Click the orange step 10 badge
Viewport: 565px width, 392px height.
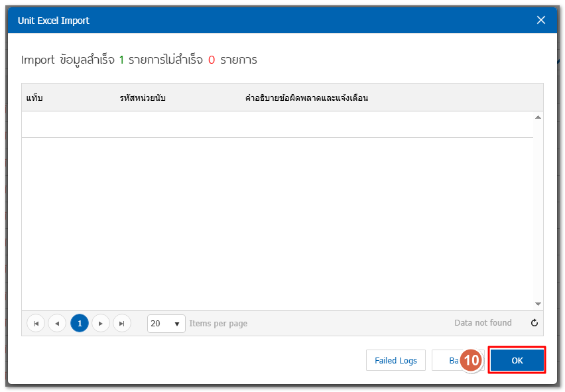471,361
